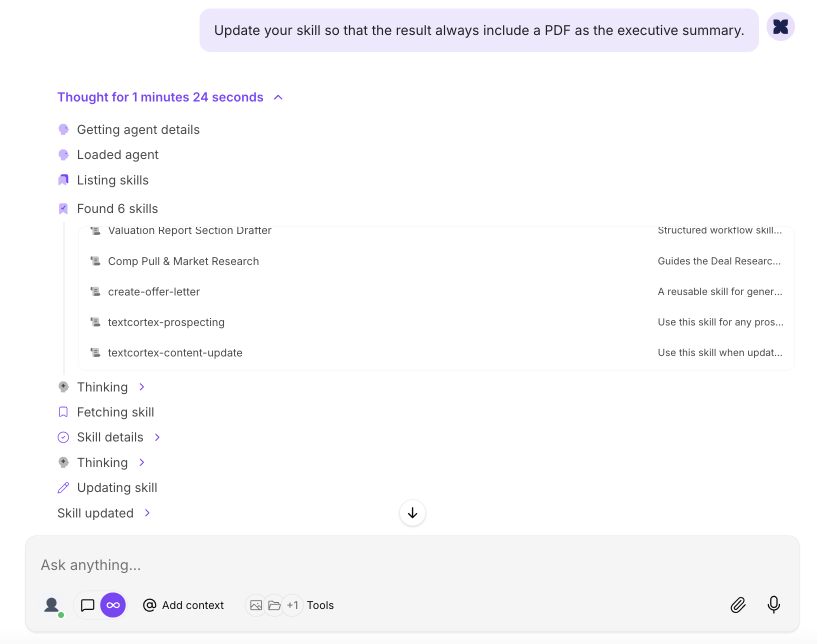The height and width of the screenshot is (644, 817).
Task: Expand the first Thinking step
Action: [x=141, y=386]
